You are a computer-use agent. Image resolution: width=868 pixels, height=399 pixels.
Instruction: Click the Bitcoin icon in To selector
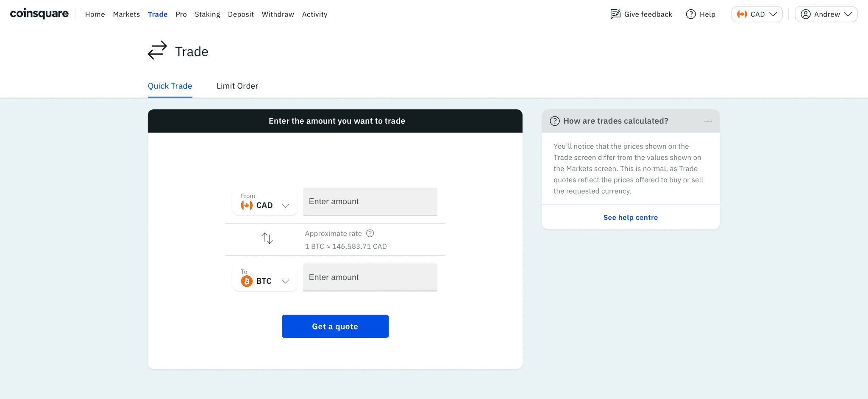click(247, 281)
